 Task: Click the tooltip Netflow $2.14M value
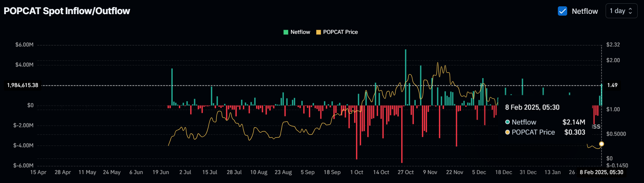(574, 122)
